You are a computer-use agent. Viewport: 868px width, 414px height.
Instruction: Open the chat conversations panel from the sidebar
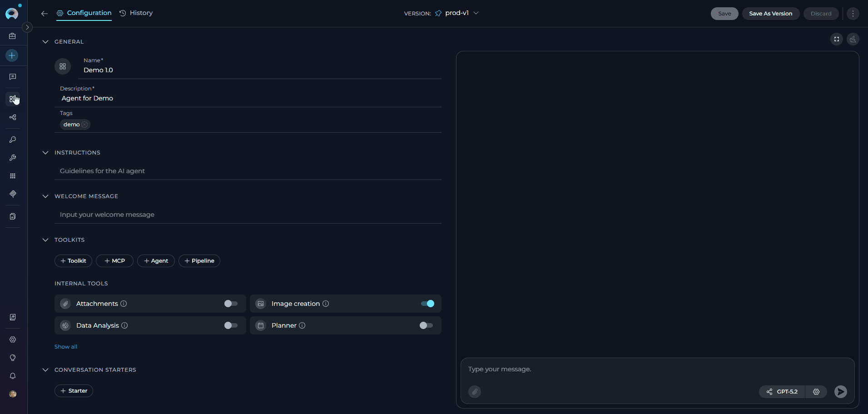pos(13,77)
